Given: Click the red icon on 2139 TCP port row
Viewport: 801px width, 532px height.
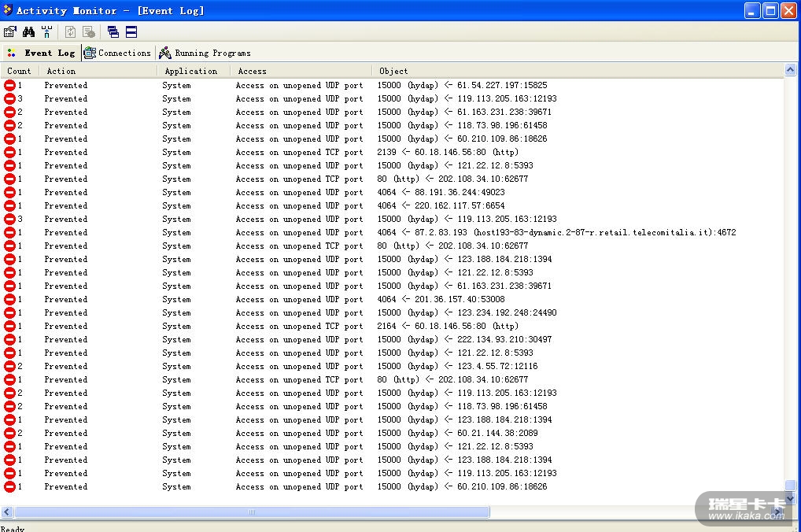Looking at the screenshot, I should click(x=9, y=153).
